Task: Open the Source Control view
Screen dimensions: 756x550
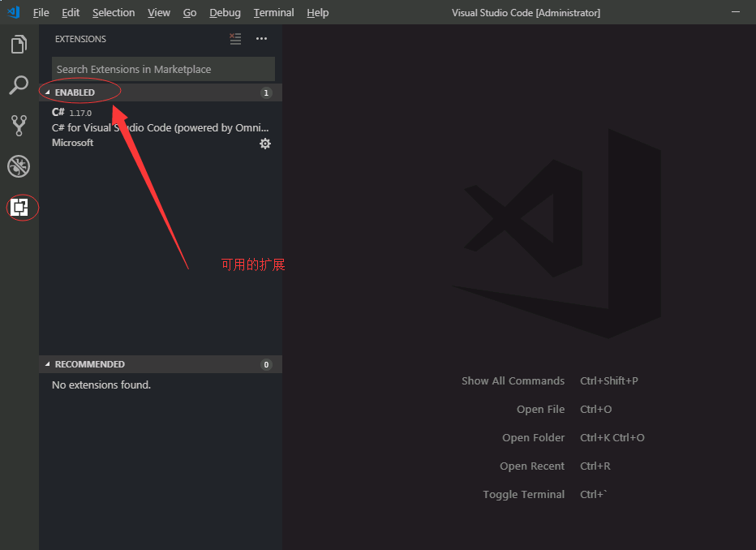Action: (x=19, y=125)
